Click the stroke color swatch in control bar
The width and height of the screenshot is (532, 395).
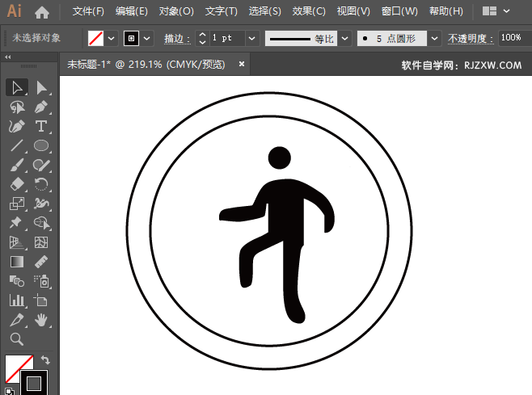[x=131, y=38]
